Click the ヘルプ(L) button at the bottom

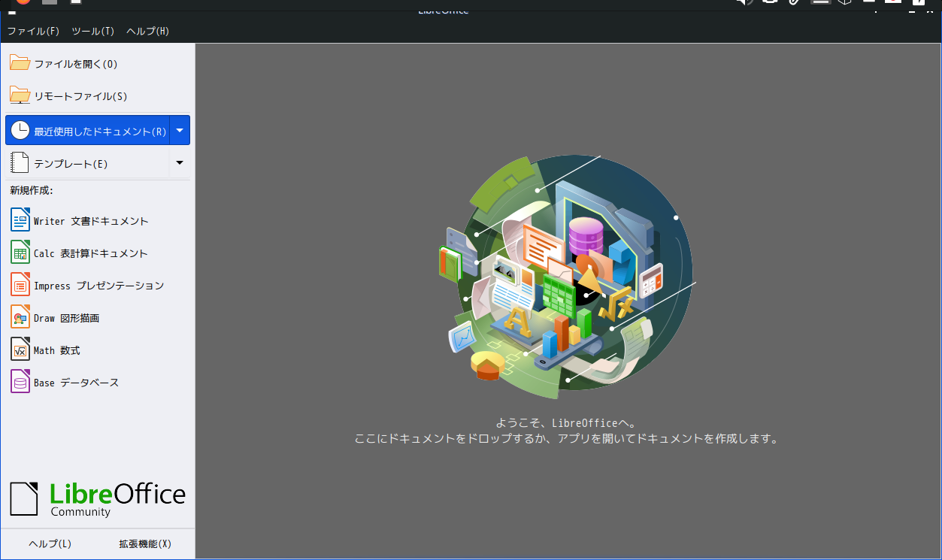[x=50, y=543]
